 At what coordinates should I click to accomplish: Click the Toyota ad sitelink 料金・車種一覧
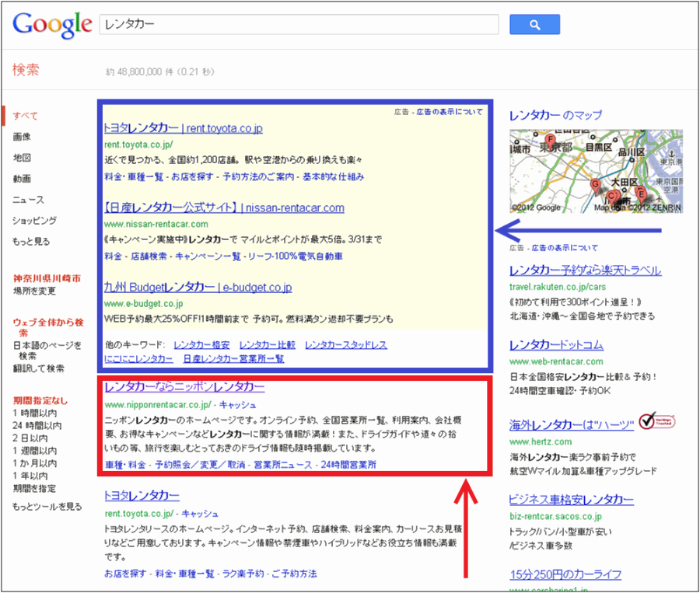point(134,176)
